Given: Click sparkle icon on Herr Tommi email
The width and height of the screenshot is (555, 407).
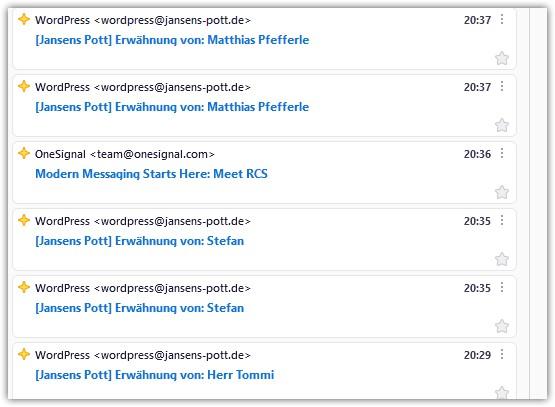Looking at the screenshot, I should click(24, 354).
